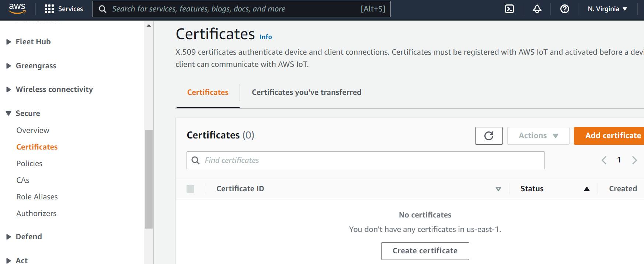The image size is (644, 264).
Task: Sort by Certificate ID arrow
Action: coord(498,189)
